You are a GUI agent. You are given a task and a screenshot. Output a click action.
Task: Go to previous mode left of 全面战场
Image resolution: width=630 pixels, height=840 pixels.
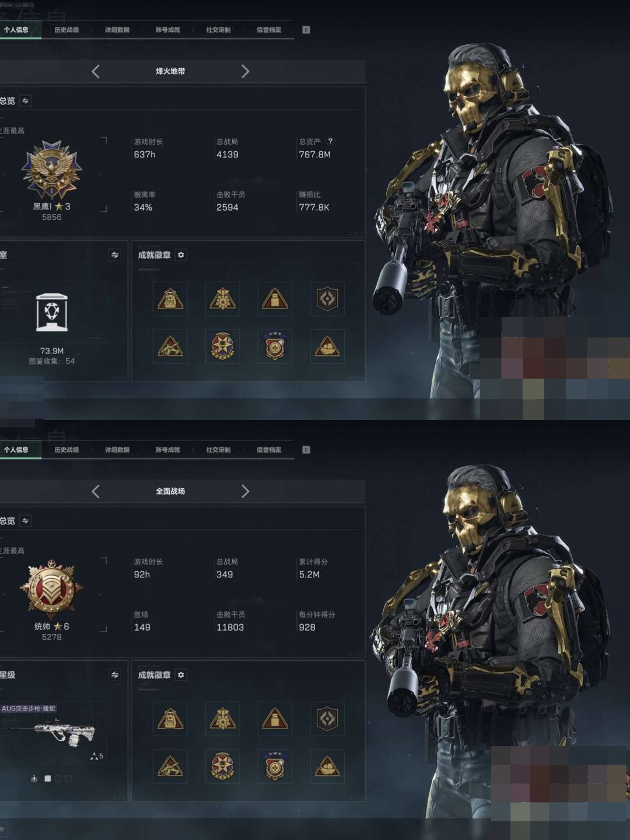(96, 492)
